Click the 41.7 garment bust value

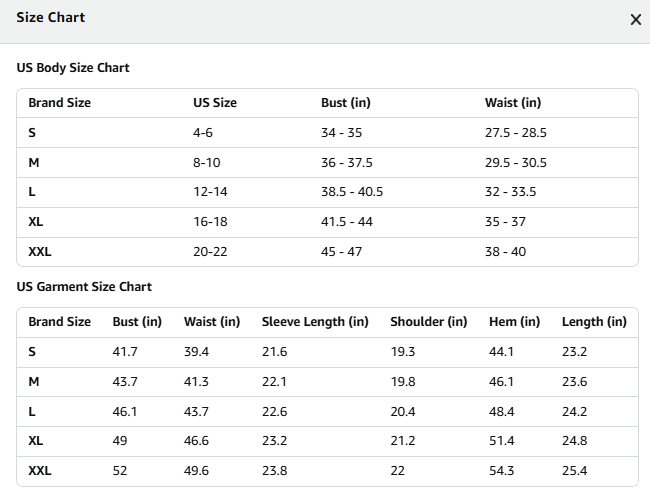coord(125,352)
